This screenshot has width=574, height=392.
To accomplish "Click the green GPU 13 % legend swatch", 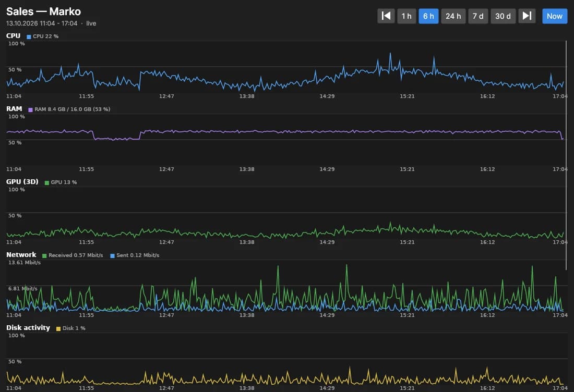I will point(47,182).
